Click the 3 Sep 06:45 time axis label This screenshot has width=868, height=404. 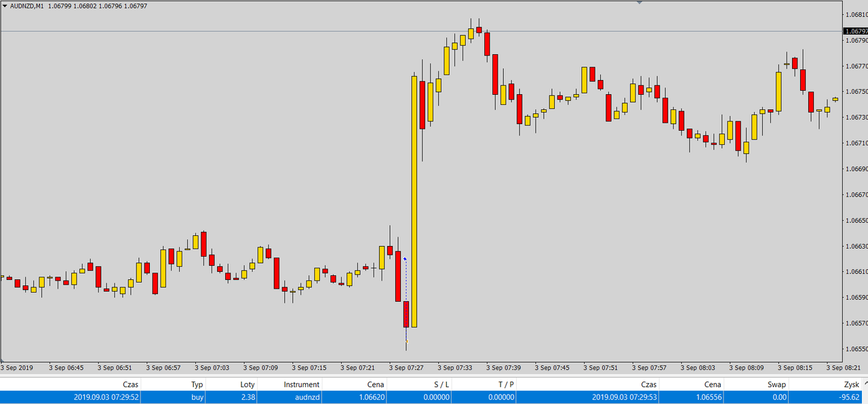pyautogui.click(x=66, y=367)
